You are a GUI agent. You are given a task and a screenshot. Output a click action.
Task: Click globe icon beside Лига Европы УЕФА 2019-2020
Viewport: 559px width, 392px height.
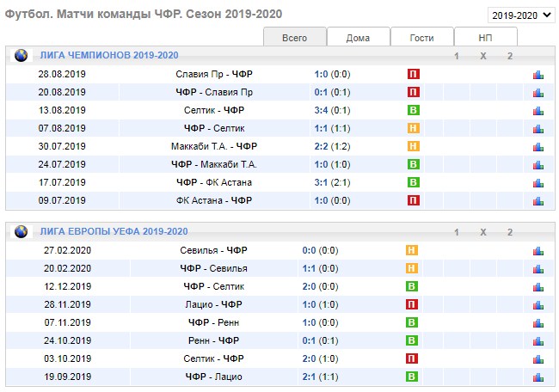tap(21, 231)
